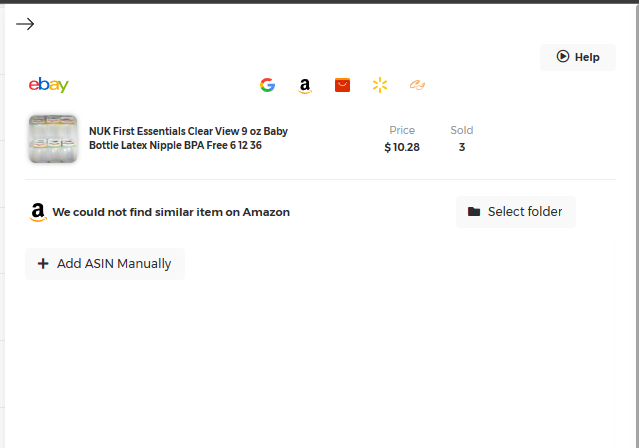
Task: Open the NUK baby bottle product thumbnail
Action: click(x=53, y=138)
